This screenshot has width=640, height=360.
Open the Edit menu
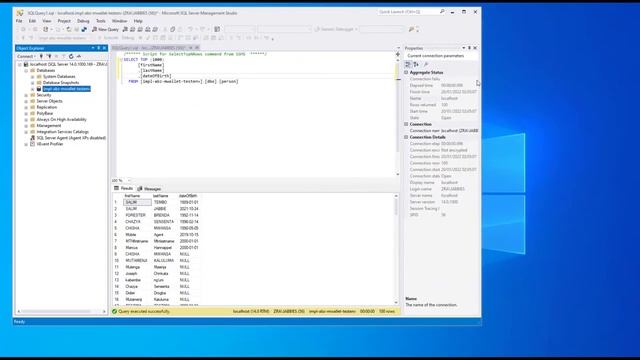tap(32, 21)
